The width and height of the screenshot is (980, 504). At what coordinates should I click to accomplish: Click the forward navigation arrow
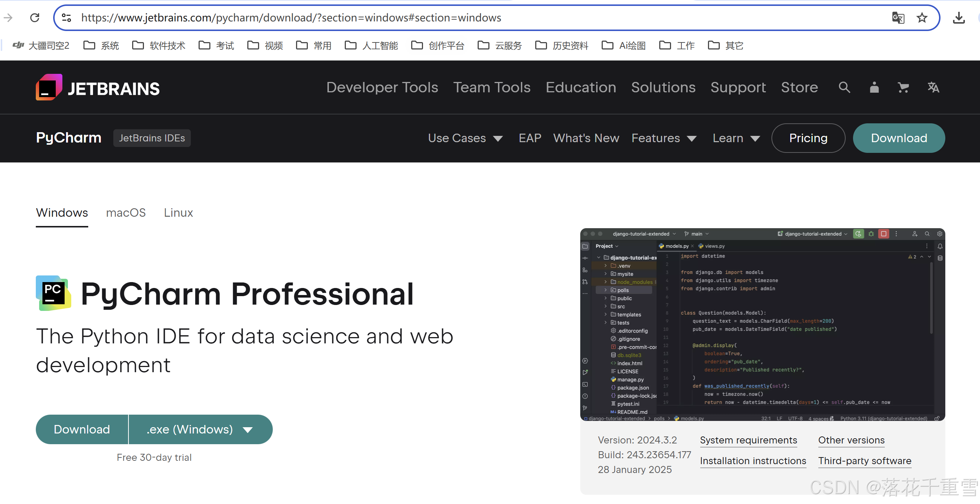pos(8,17)
